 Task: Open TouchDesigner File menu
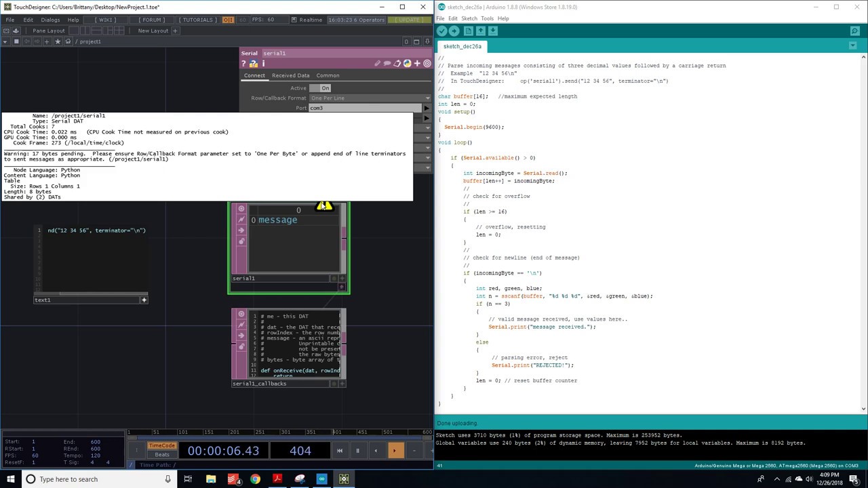pos(10,20)
